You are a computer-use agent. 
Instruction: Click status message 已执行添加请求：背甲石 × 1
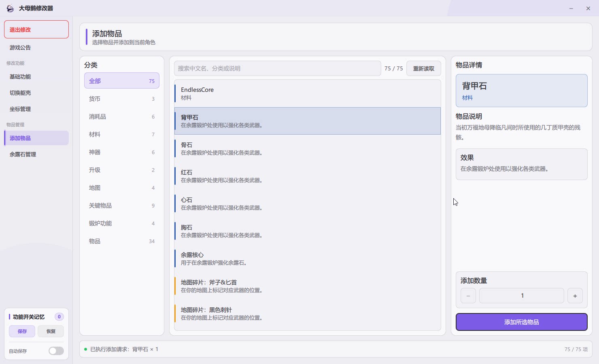coord(124,349)
